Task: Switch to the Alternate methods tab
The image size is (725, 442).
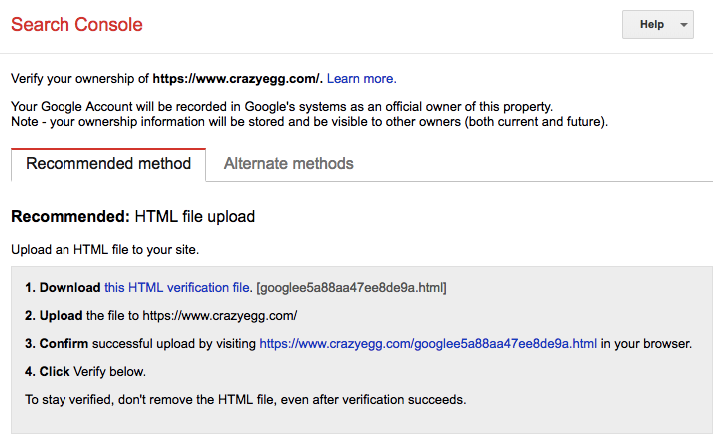Action: tap(289, 164)
